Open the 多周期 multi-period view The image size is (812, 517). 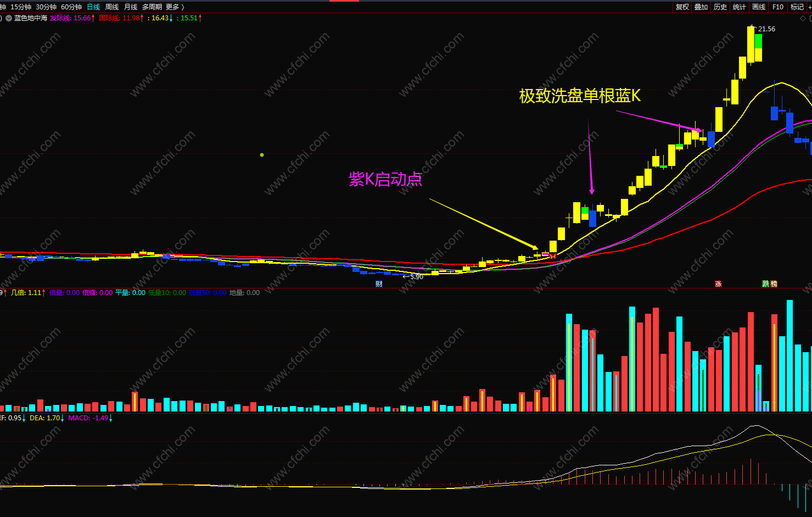pos(152,7)
